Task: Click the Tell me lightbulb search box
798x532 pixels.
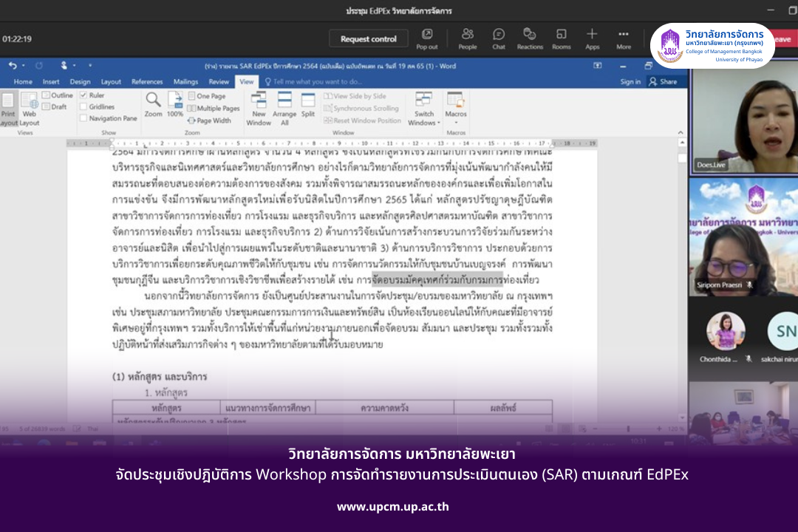Action: click(x=313, y=81)
